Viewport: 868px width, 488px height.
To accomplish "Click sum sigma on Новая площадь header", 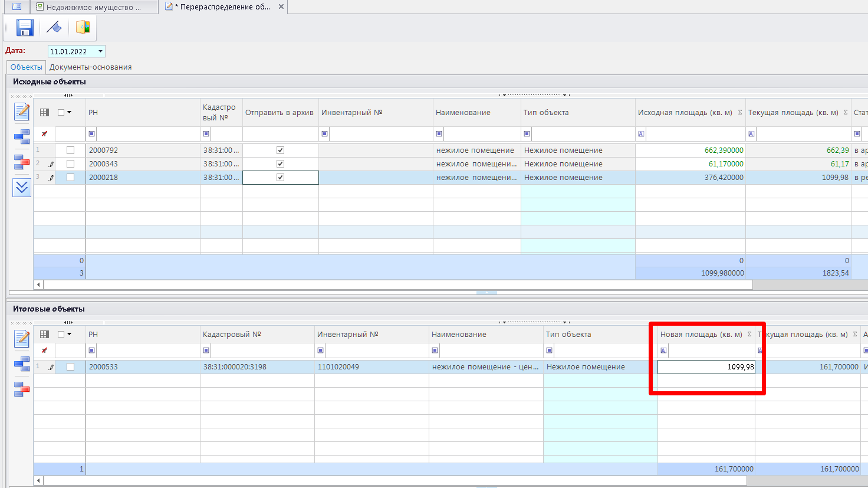I will (749, 334).
